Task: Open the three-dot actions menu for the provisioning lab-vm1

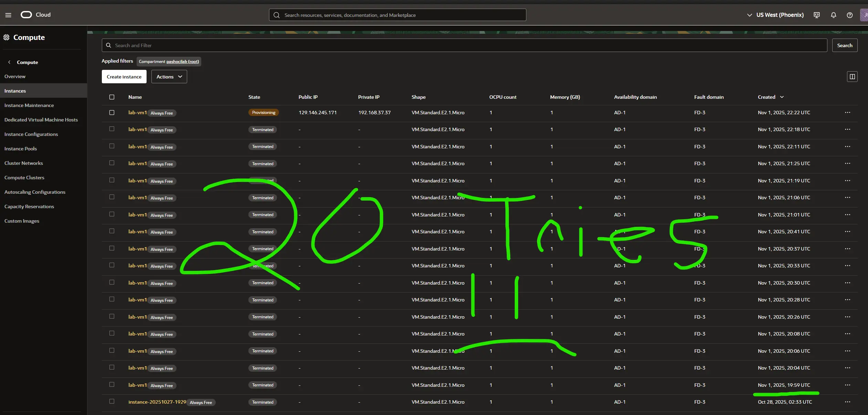Action: coord(847,112)
